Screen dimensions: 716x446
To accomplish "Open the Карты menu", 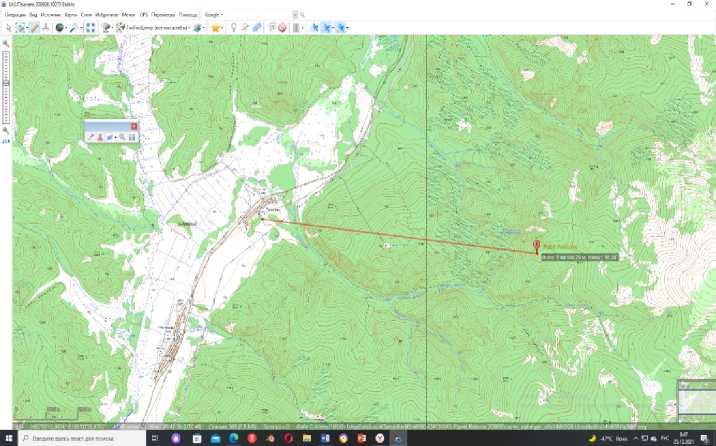I will coord(71,15).
